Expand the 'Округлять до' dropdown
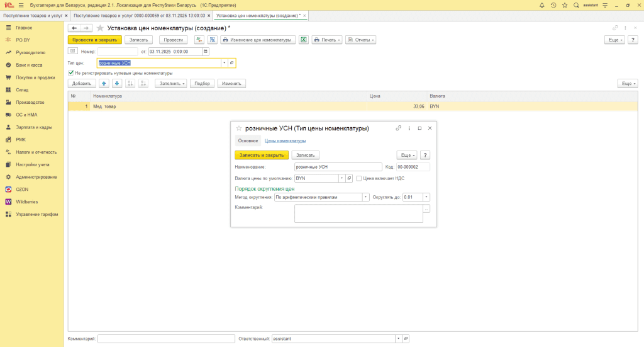The width and height of the screenshot is (644, 347). tap(427, 197)
